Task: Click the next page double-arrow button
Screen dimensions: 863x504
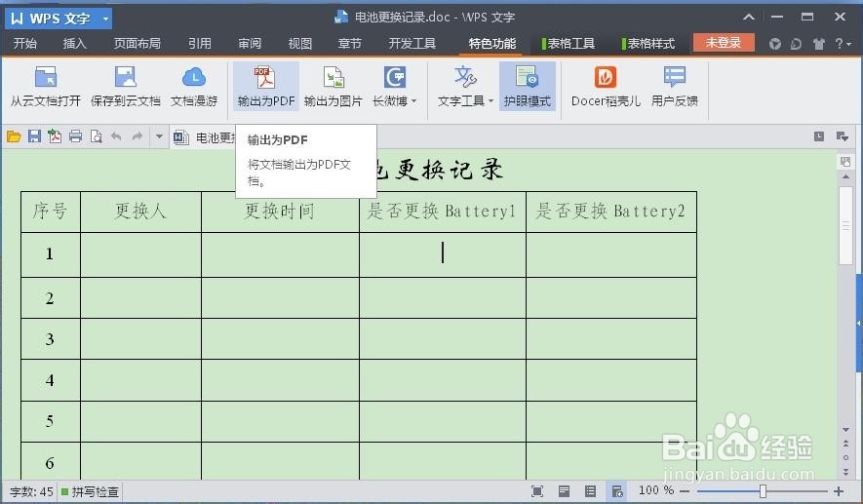Action: tap(846, 472)
